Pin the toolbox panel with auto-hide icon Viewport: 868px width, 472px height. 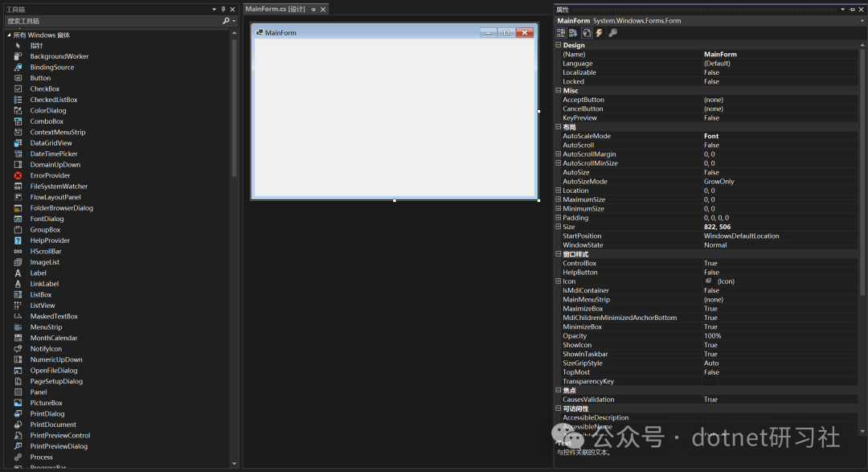pyautogui.click(x=223, y=9)
